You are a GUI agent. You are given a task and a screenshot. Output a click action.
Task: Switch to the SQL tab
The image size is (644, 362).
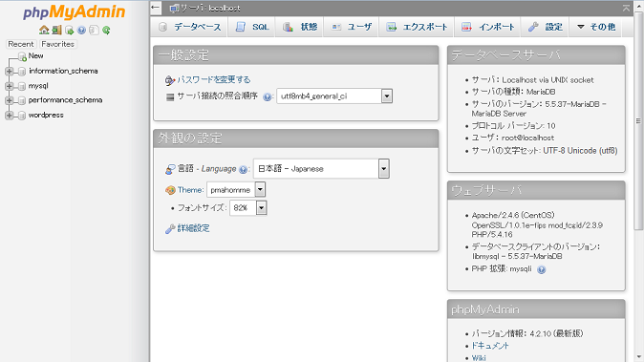(251, 27)
